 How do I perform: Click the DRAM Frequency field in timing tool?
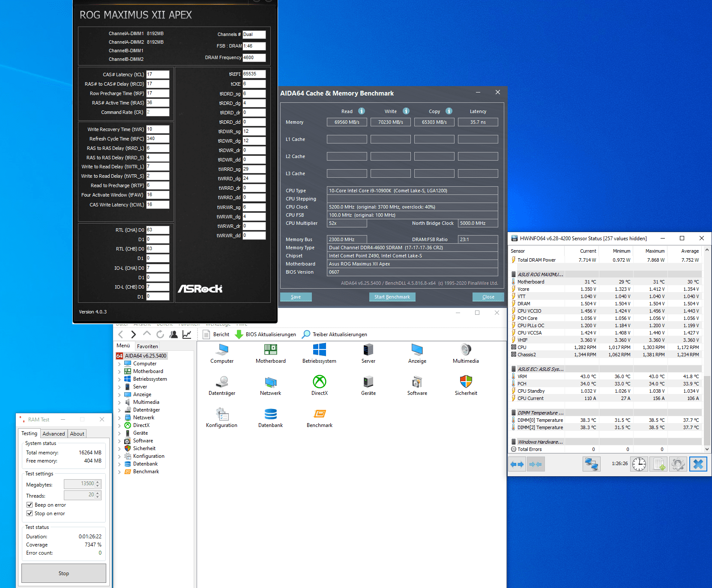[254, 57]
